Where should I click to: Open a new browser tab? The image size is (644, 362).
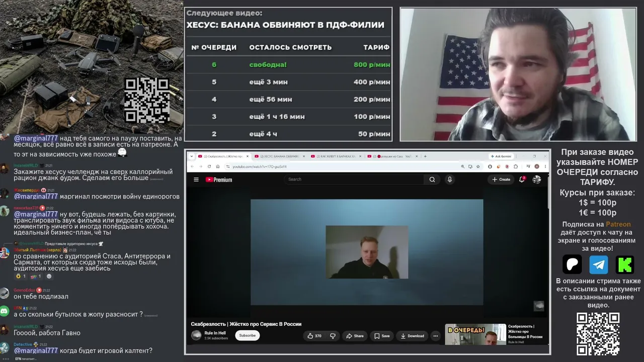[425, 156]
